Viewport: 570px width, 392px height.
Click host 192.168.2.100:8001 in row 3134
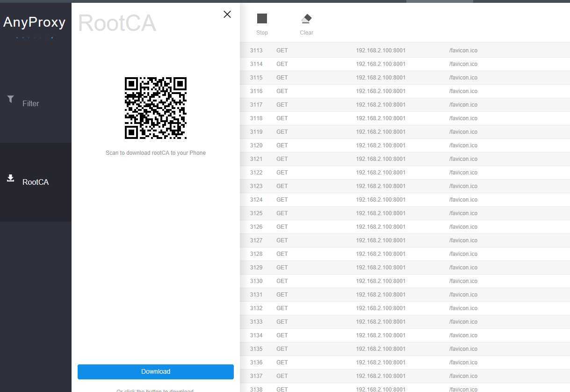(381, 335)
